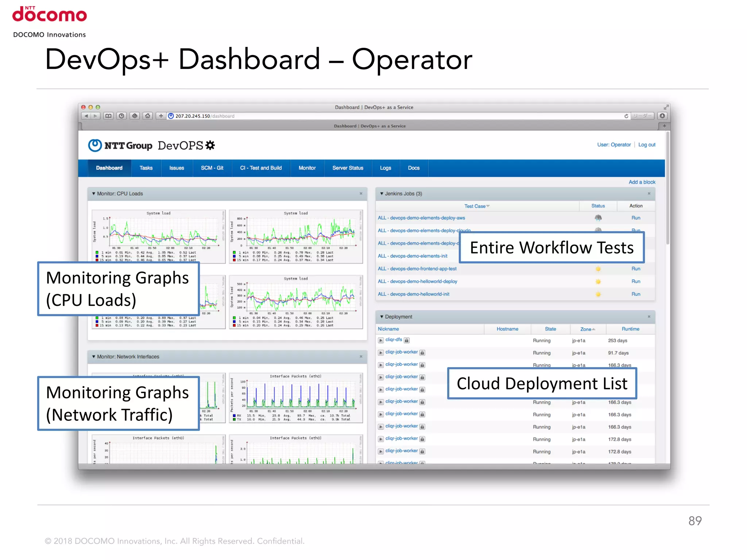Viewport: 747px width, 560px height.
Task: Open CI - Test and Build tab
Action: tap(261, 168)
